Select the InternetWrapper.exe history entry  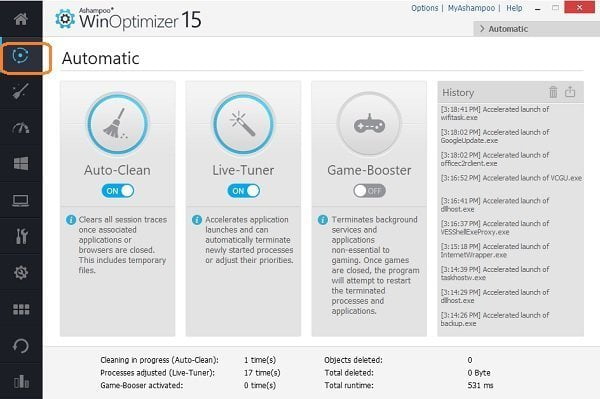(495, 251)
